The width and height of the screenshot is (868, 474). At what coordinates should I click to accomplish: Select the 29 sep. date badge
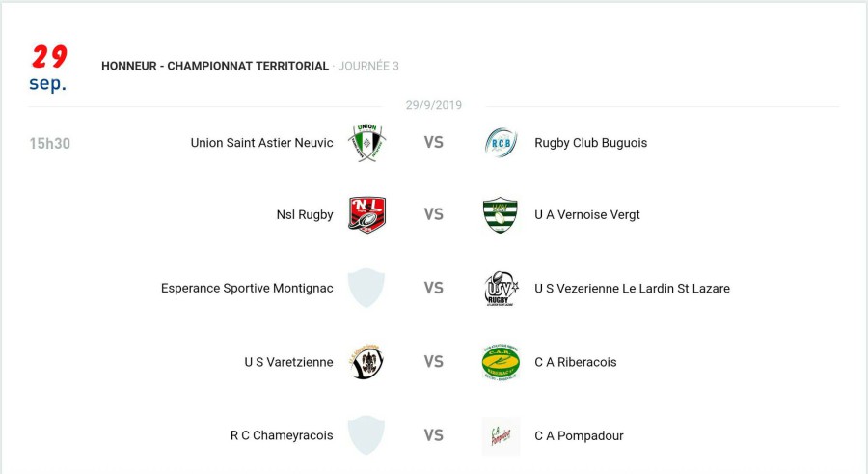pyautogui.click(x=48, y=68)
